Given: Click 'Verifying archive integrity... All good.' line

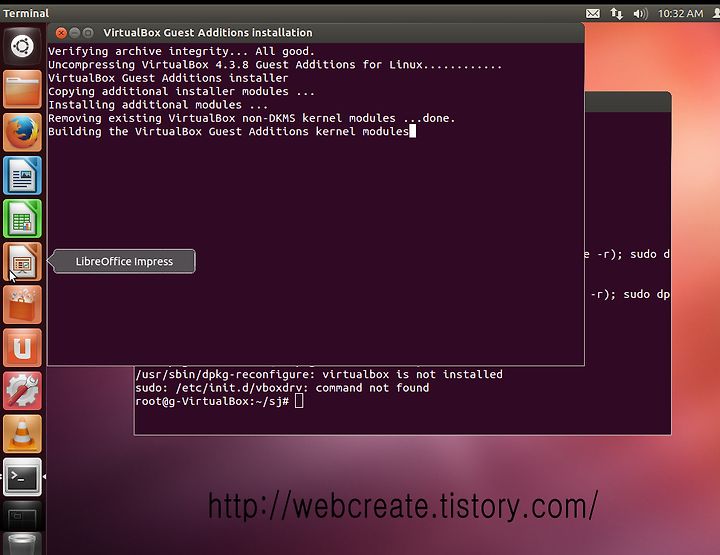Looking at the screenshot, I should click(x=181, y=51).
